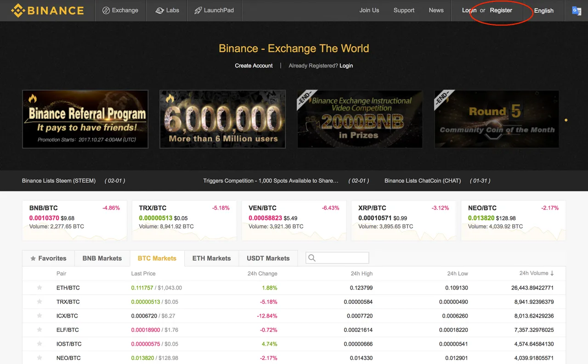Screen dimensions: 588x364
Task: Select the BTC Markets tab
Action: 157,258
